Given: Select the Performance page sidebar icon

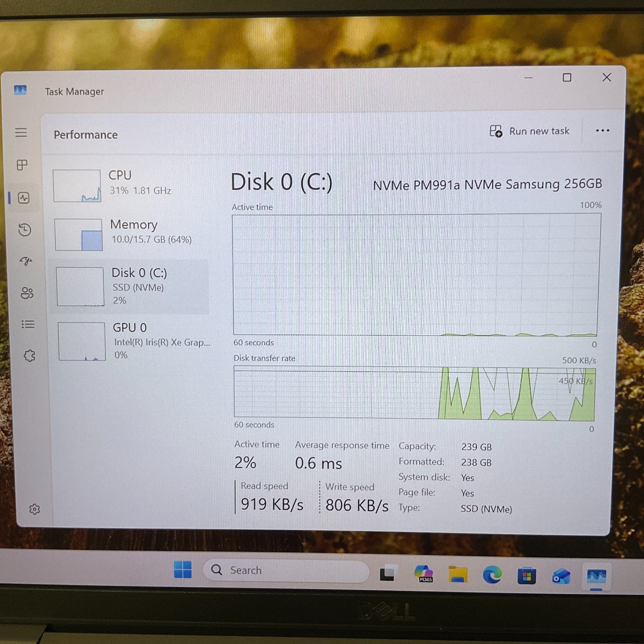Looking at the screenshot, I should click(x=24, y=198).
